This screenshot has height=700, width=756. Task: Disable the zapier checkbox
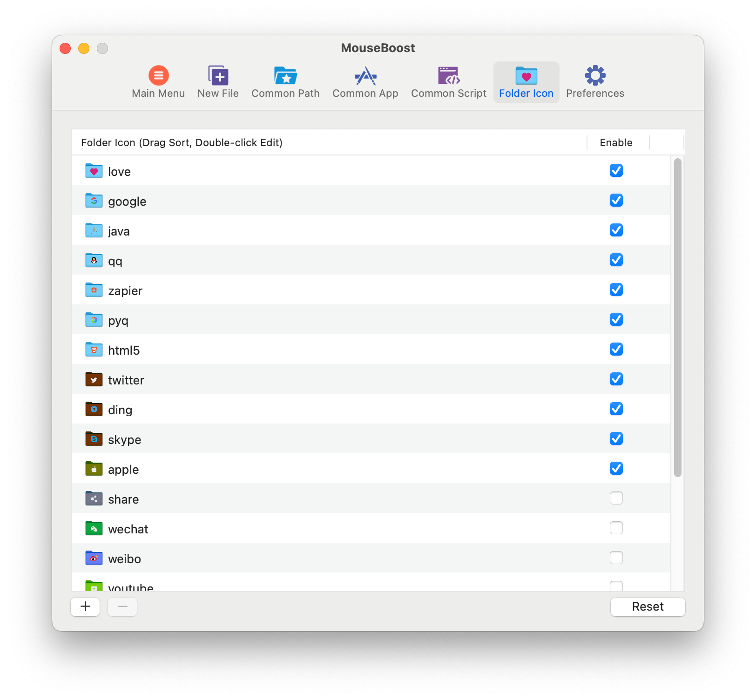pyautogui.click(x=616, y=289)
